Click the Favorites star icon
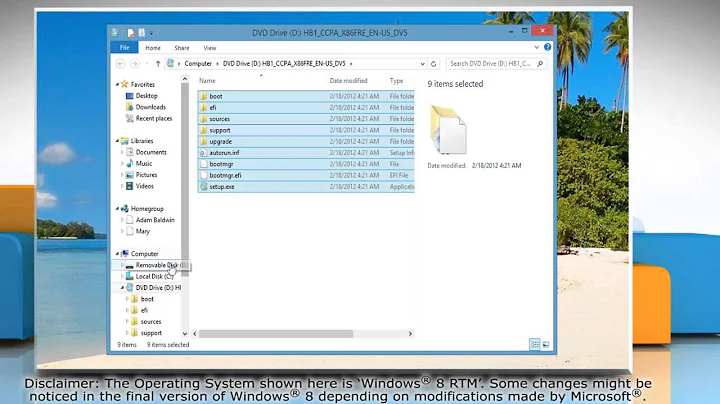720x404 pixels. click(124, 84)
